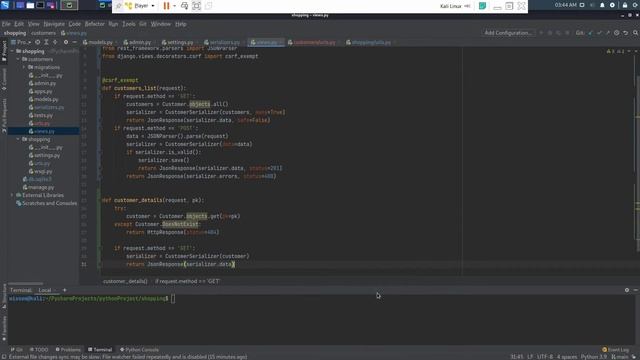The width and height of the screenshot is (640, 360).
Task: Click the Git commit checkmark icon
Action: point(599,33)
